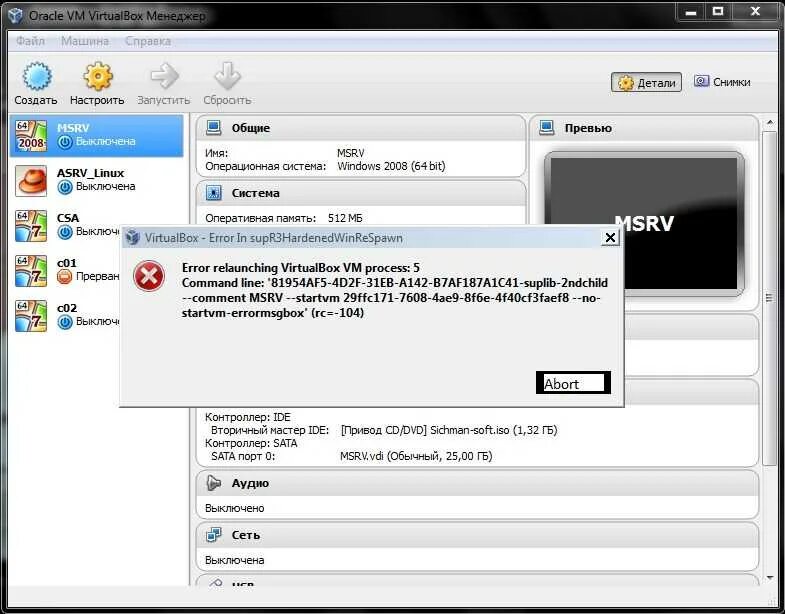Click the '512 МБ' memory value
The image size is (785, 614).
pos(345,218)
